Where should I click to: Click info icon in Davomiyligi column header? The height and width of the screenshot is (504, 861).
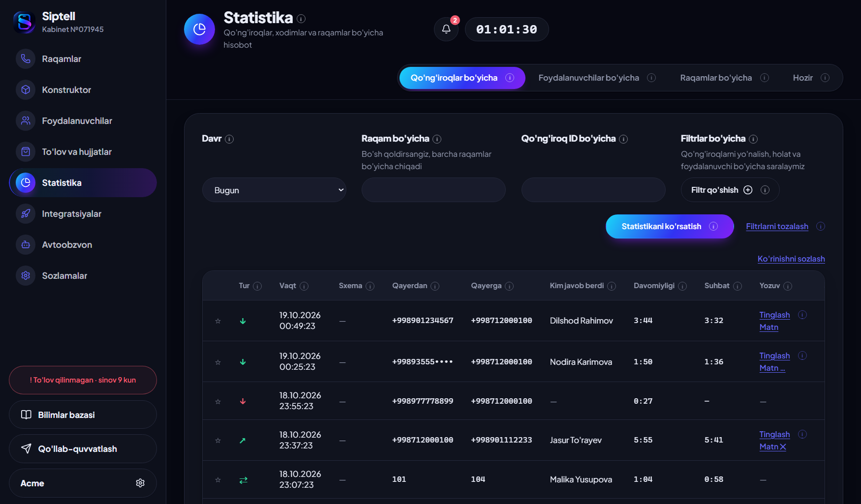click(682, 286)
